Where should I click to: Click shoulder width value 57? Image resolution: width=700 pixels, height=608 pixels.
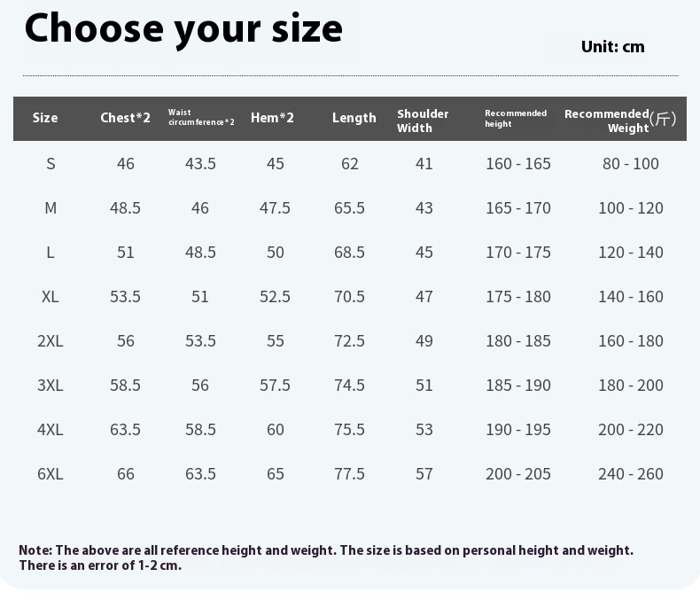point(424,474)
